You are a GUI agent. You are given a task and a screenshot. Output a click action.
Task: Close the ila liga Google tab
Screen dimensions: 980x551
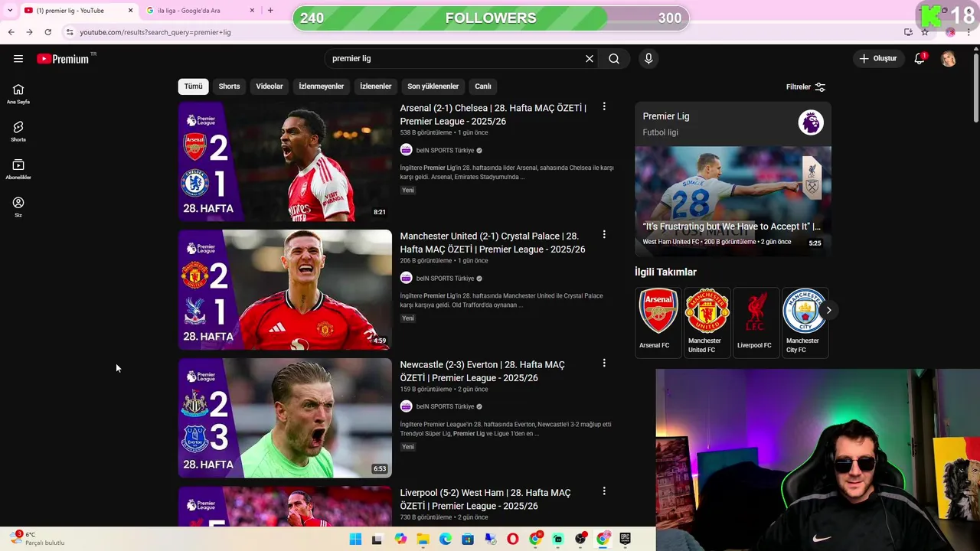coord(253,11)
